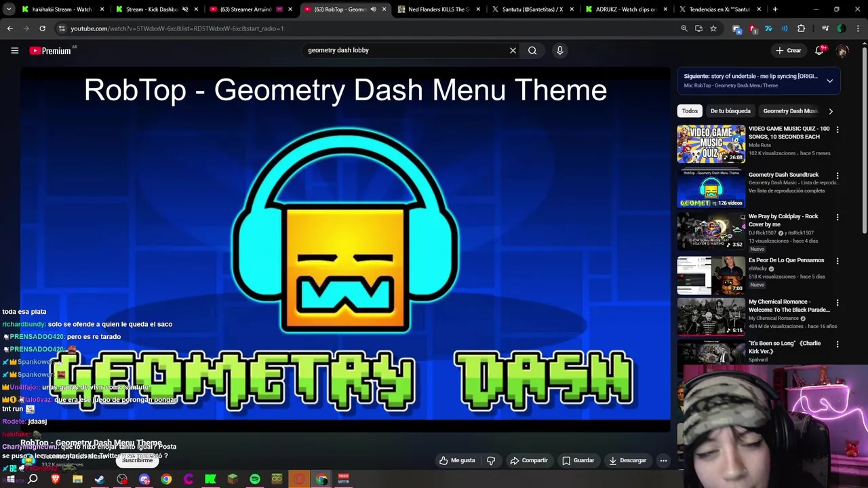Start voice search with the microphone
868x488 pixels.
(559, 50)
